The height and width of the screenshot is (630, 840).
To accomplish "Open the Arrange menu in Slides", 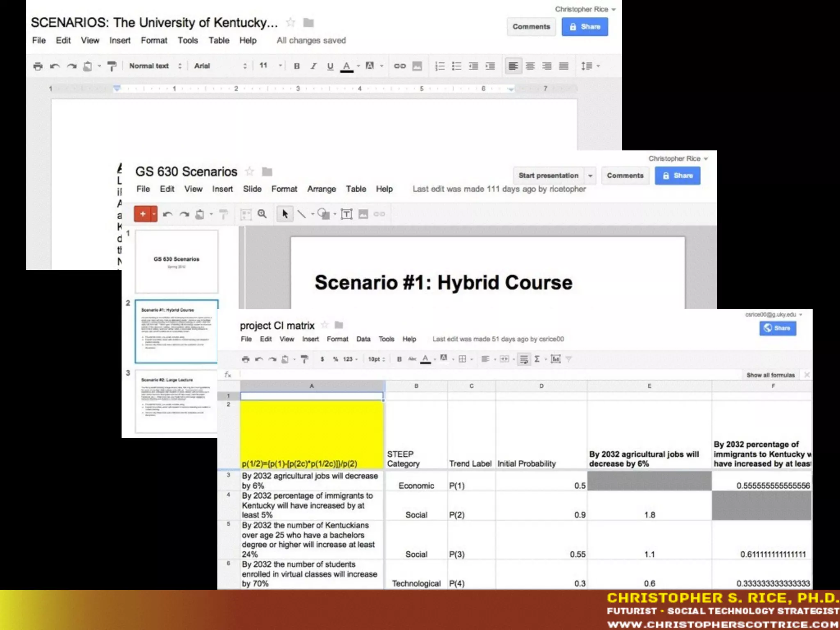I will 321,189.
